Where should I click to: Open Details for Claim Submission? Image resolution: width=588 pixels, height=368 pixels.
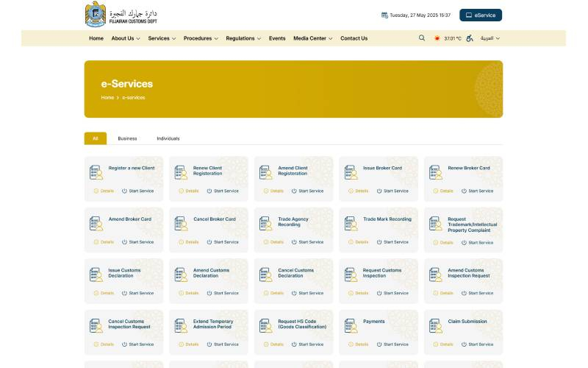443,344
